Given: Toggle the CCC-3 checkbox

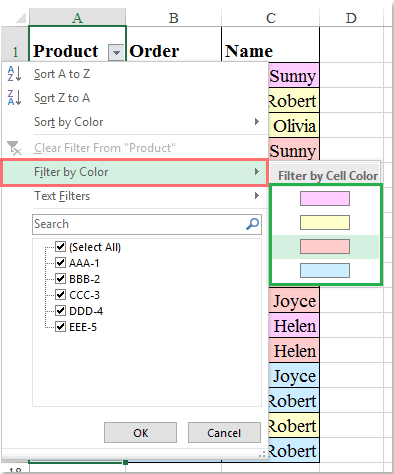Looking at the screenshot, I should [60, 295].
